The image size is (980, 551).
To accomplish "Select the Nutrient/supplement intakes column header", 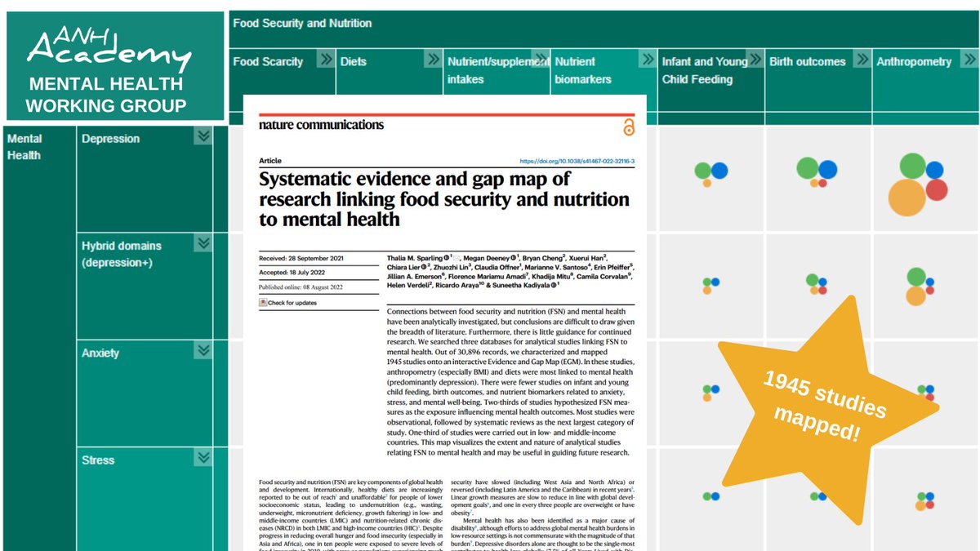I will (x=497, y=70).
